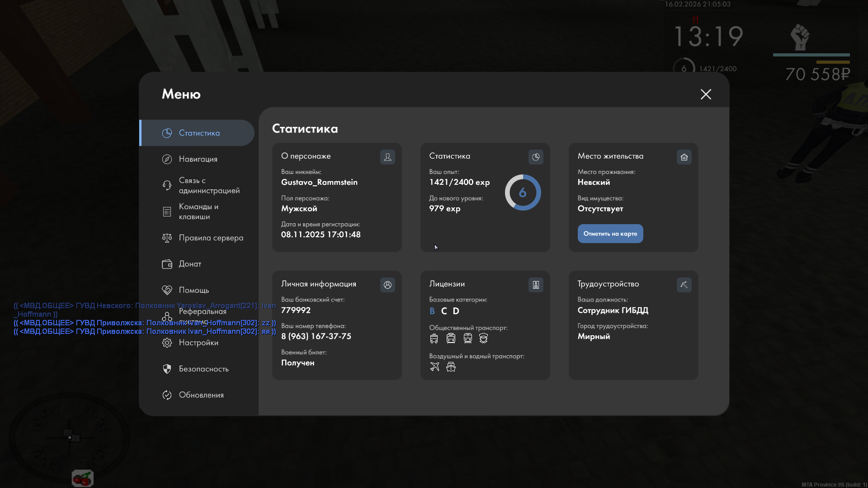
Task: Click the pickaxe icon in Трудоустройство card
Action: pyautogui.click(x=684, y=285)
